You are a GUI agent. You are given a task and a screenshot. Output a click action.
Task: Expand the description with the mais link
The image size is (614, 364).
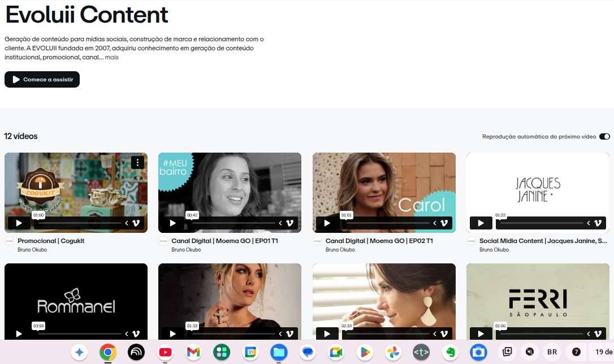click(111, 57)
